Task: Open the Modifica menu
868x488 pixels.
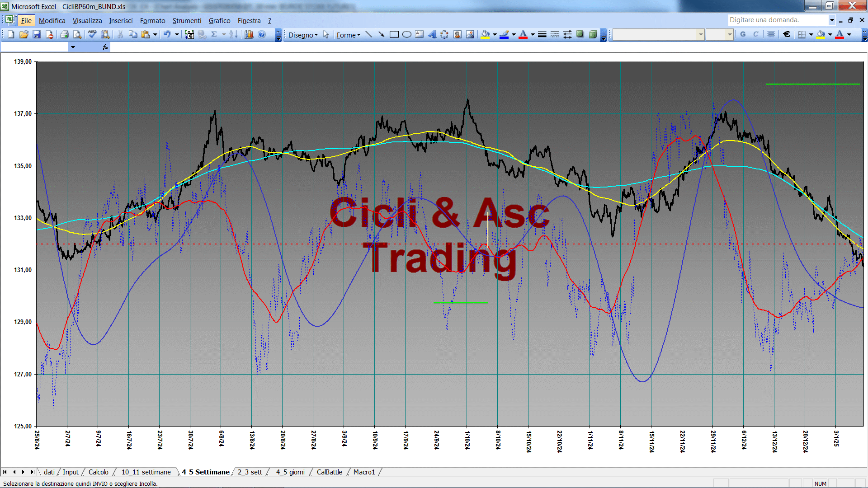Action: [52, 20]
